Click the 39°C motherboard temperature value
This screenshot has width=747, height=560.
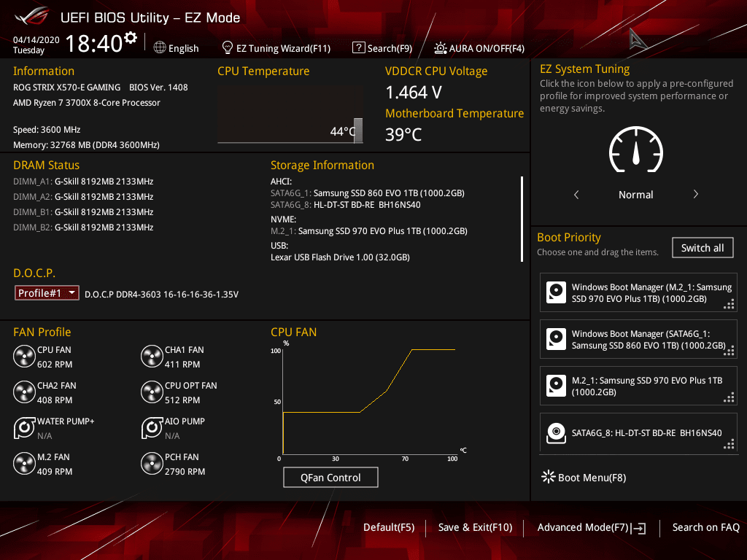[403, 134]
